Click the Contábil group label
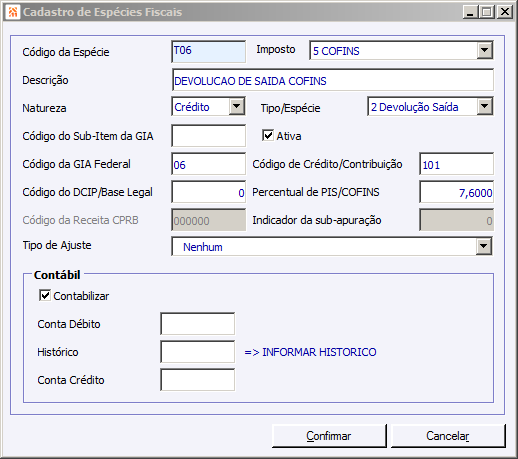This screenshot has height=459, width=518. [x=57, y=275]
